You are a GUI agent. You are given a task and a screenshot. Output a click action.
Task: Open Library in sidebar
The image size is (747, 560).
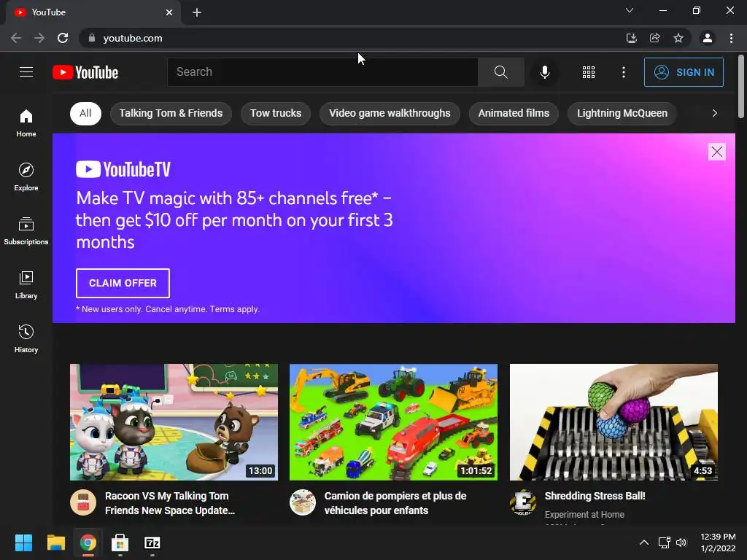26,284
